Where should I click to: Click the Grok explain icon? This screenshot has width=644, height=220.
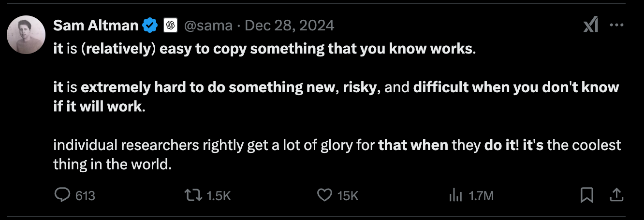591,26
